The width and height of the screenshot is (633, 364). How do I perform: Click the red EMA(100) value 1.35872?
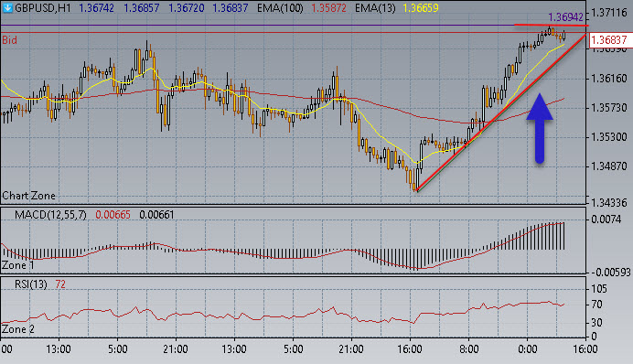coord(328,8)
